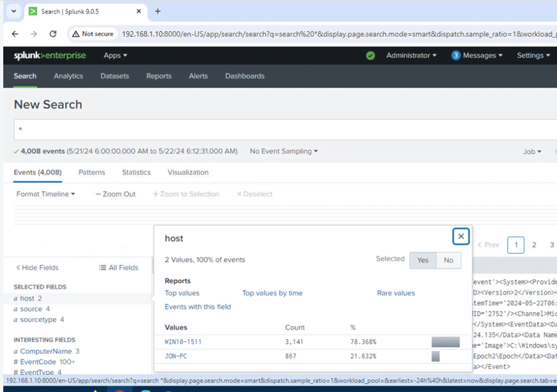
Task: Reload the Splunk page
Action: click(53, 34)
